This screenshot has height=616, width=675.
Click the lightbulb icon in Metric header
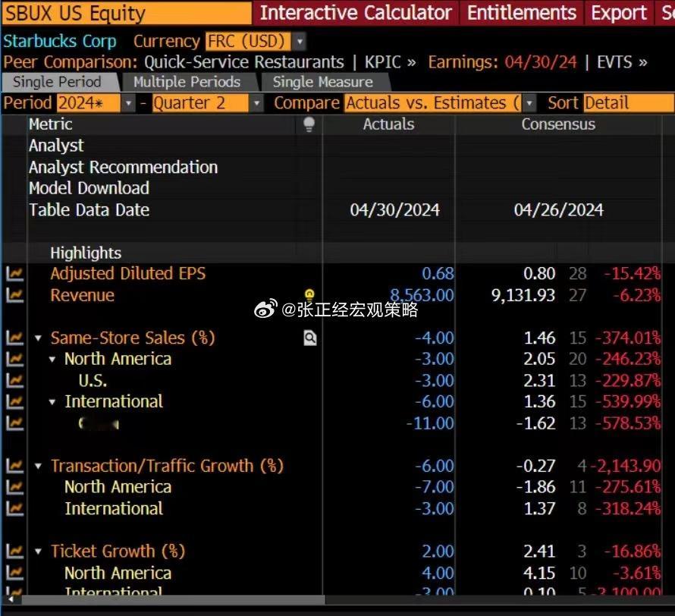pyautogui.click(x=309, y=124)
